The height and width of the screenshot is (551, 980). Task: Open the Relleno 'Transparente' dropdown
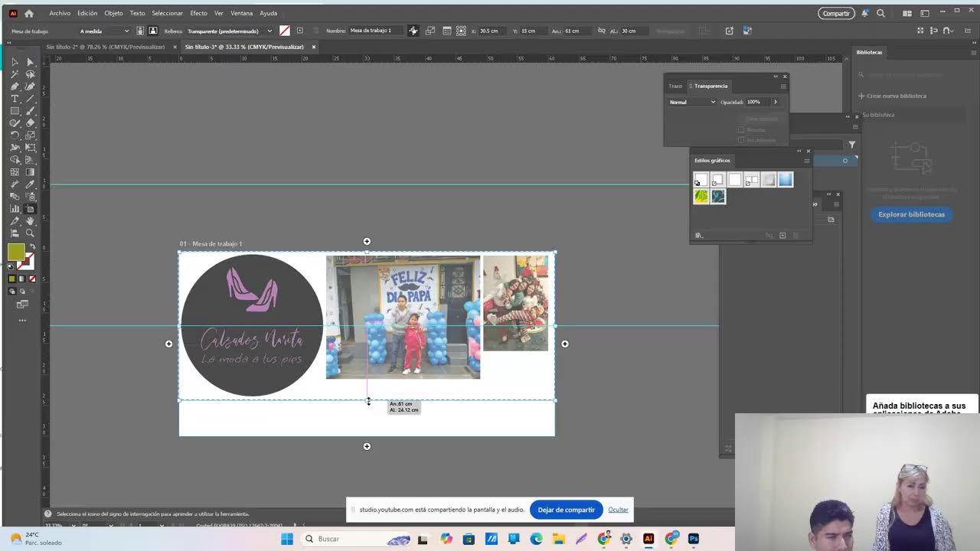click(x=230, y=31)
